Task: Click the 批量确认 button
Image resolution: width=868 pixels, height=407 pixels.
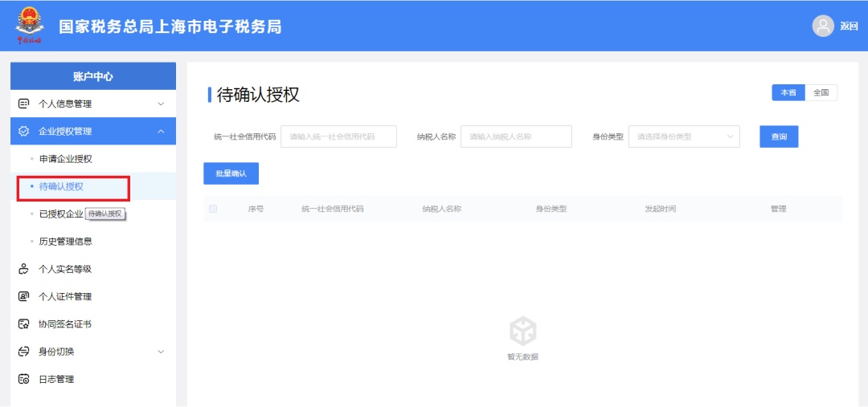Action: tap(231, 173)
